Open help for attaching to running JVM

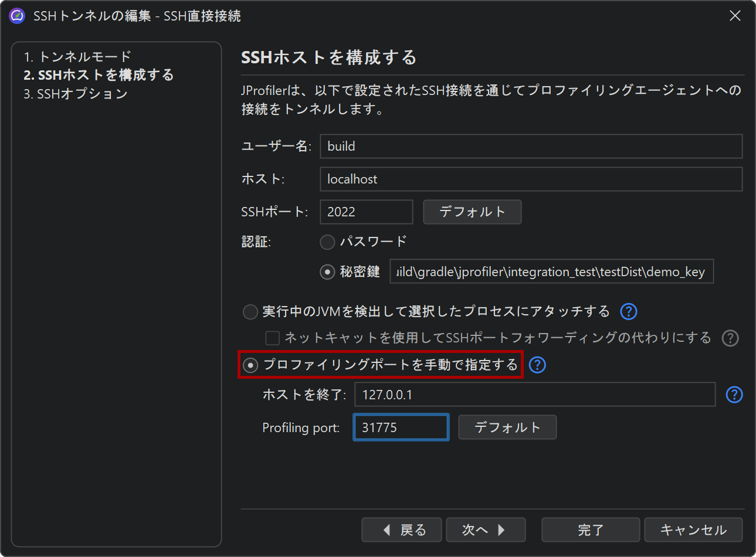coord(629,311)
